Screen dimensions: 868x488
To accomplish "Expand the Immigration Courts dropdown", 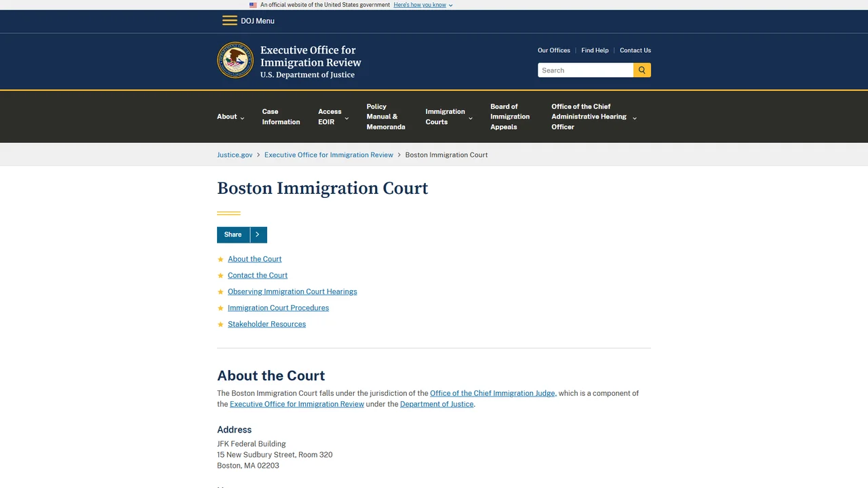I will 449,117.
